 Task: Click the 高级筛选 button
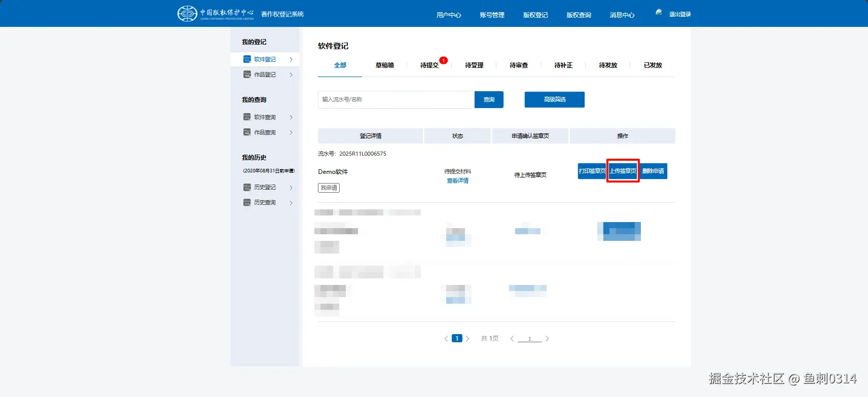pos(555,99)
